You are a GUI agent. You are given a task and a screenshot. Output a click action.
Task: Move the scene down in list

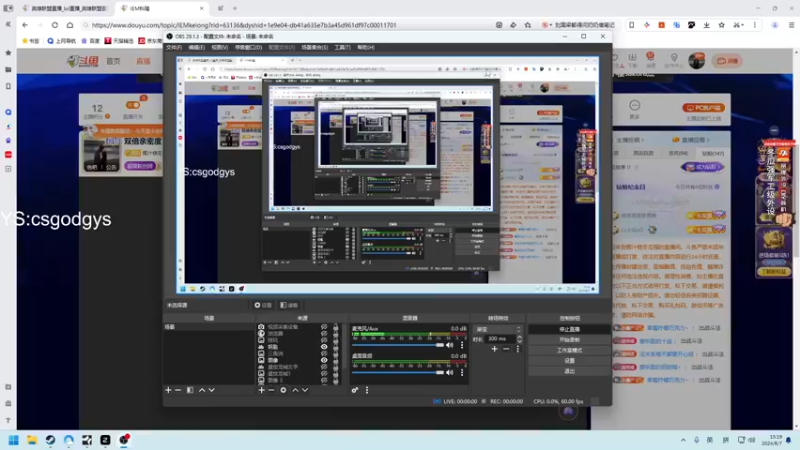point(212,390)
